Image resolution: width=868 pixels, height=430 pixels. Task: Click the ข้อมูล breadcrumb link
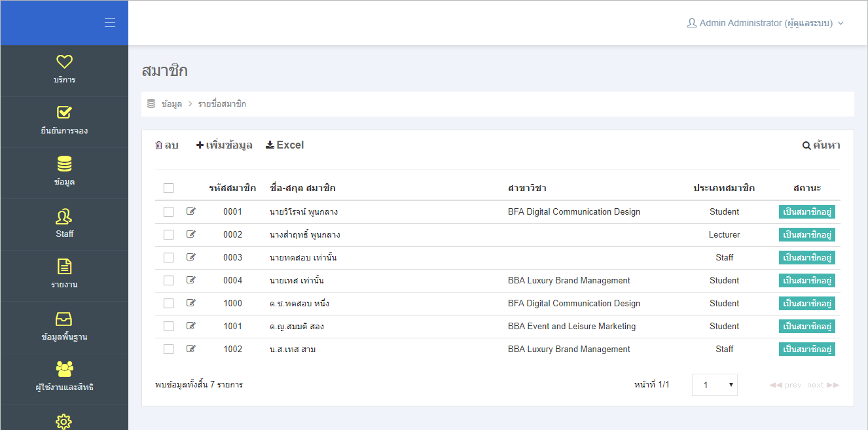click(172, 104)
